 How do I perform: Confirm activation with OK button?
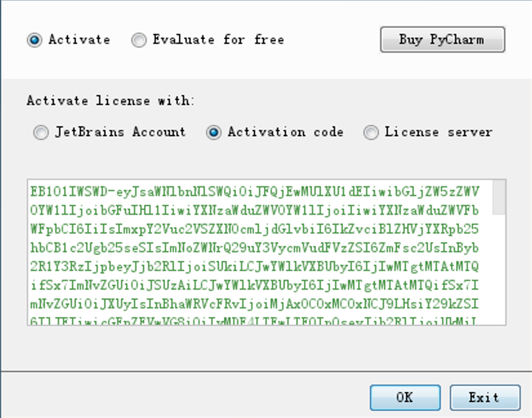pos(405,397)
